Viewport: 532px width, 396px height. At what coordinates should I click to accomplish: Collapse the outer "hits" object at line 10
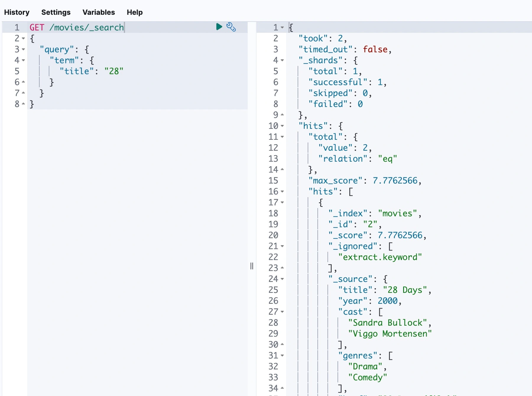pyautogui.click(x=282, y=126)
